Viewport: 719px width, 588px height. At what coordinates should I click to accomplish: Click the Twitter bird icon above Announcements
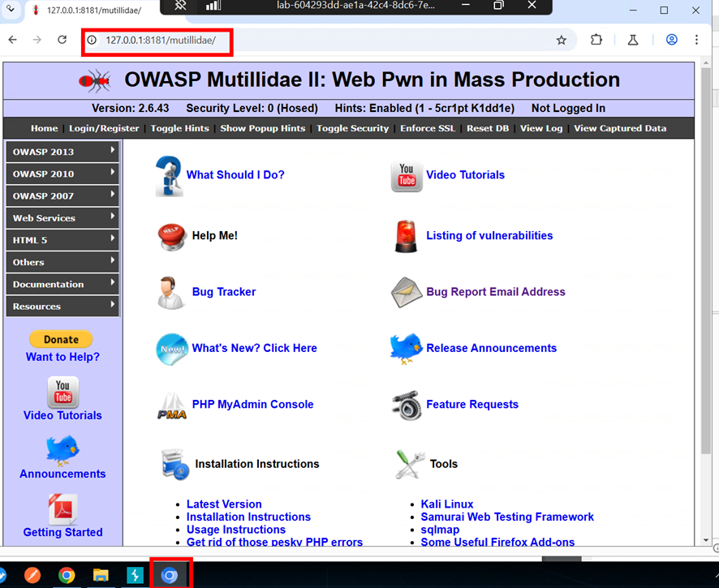pos(62,450)
